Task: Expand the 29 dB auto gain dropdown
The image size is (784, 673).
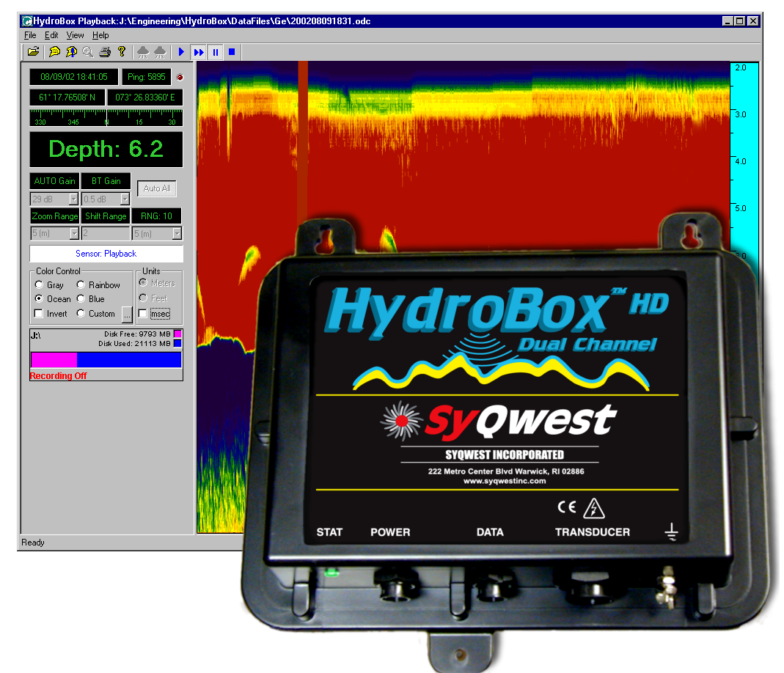Action: 73,199
